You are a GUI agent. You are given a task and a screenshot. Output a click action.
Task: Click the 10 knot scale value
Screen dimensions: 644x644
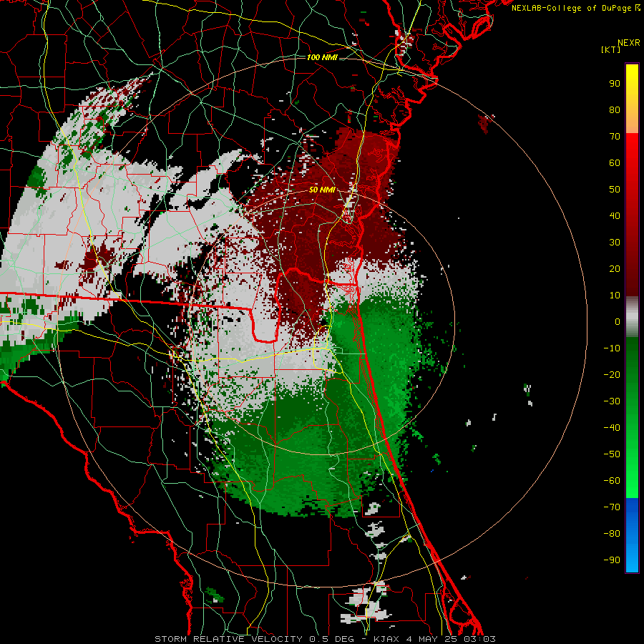coord(615,296)
